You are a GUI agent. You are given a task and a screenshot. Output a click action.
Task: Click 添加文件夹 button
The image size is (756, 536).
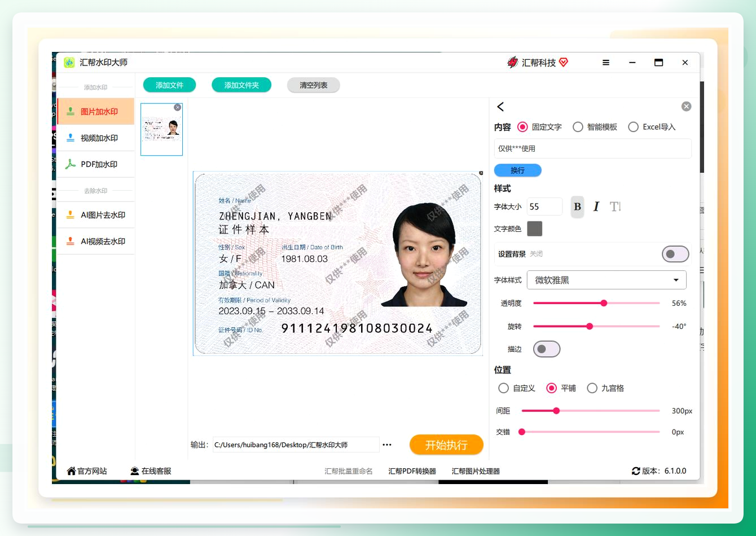click(x=241, y=85)
